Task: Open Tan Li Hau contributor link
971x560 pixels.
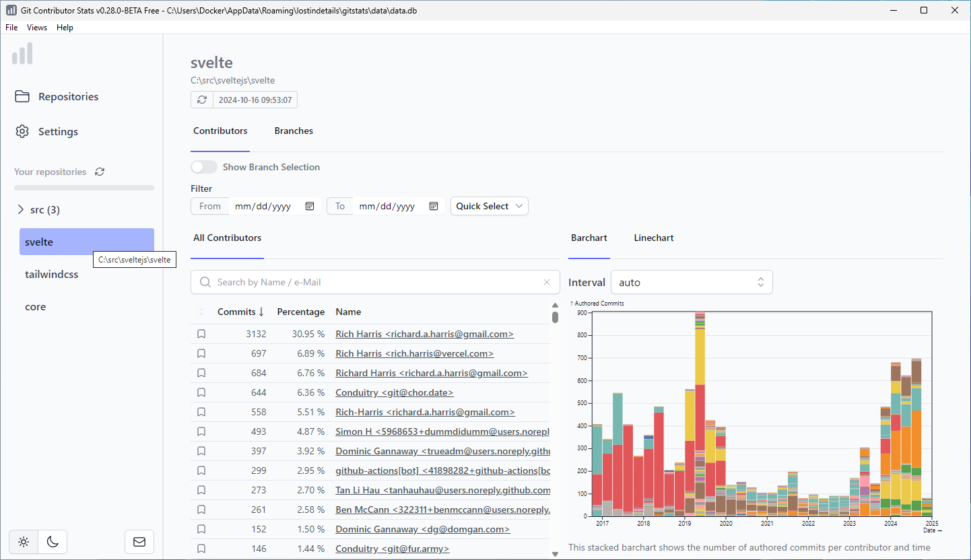Action: (x=442, y=490)
